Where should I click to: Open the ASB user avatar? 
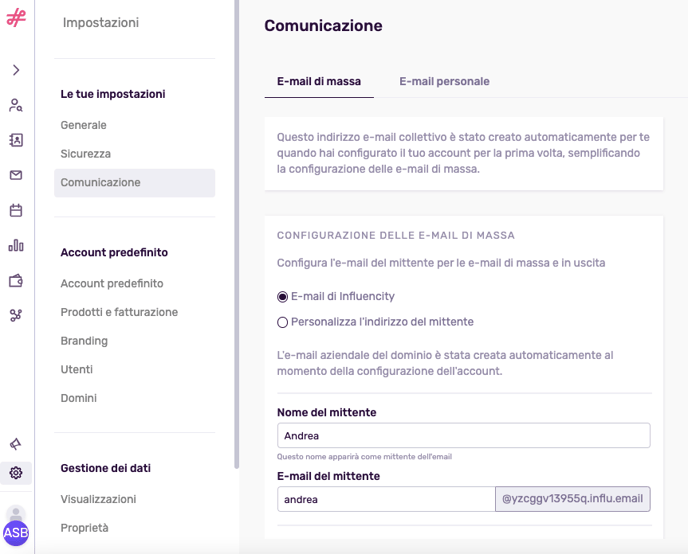[x=16, y=532]
